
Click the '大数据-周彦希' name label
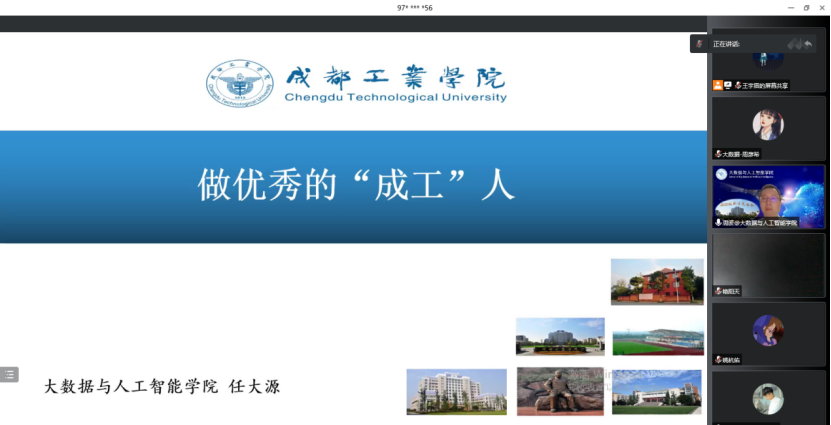pyautogui.click(x=741, y=154)
